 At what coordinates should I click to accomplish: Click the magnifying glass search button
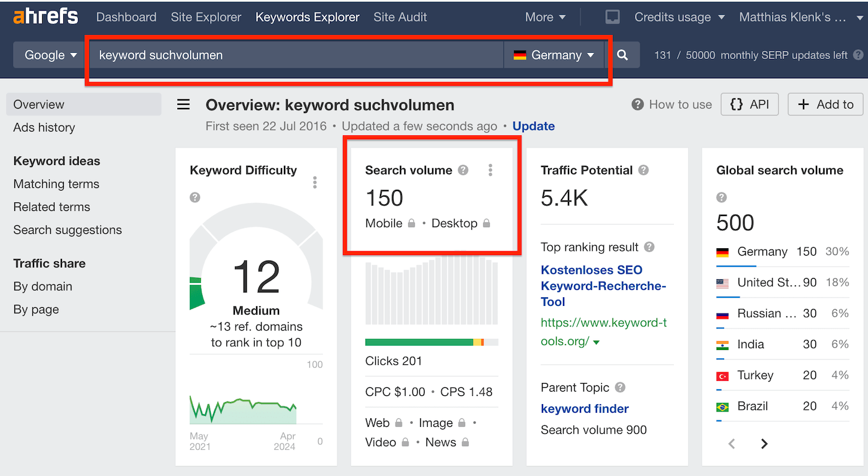pyautogui.click(x=622, y=55)
